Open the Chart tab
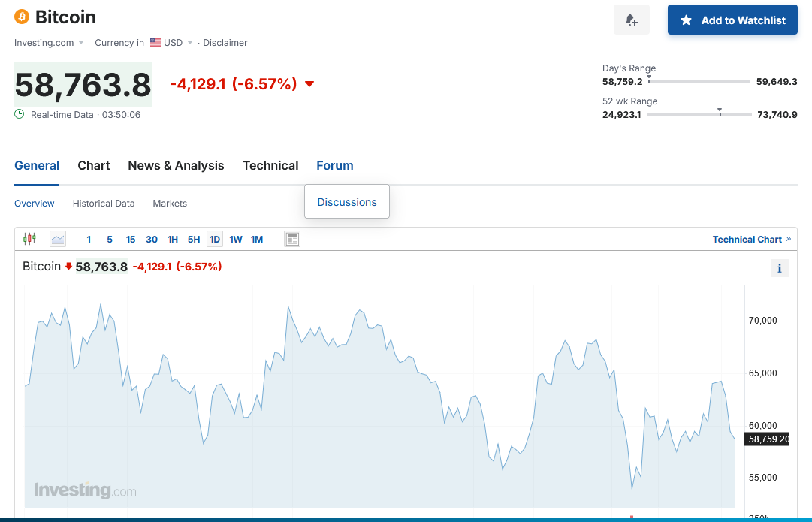This screenshot has height=522, width=812. point(94,166)
